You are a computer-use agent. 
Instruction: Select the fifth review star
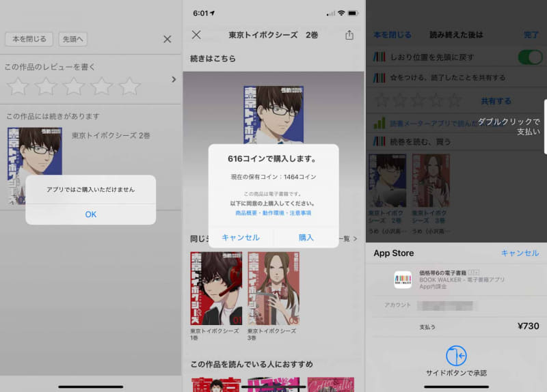129,86
